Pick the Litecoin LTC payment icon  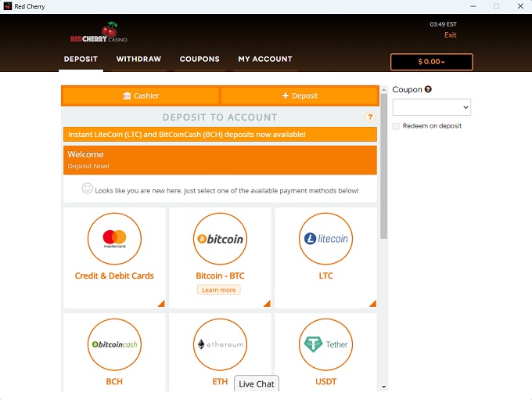tap(325, 239)
